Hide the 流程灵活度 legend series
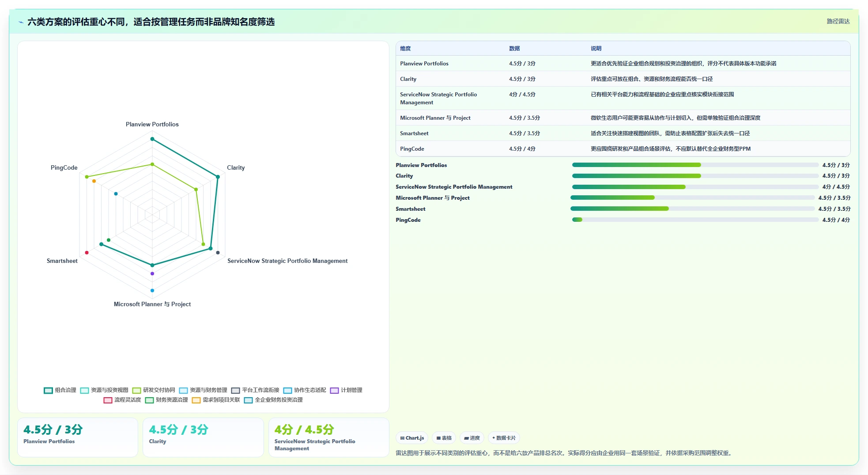 coord(122,400)
